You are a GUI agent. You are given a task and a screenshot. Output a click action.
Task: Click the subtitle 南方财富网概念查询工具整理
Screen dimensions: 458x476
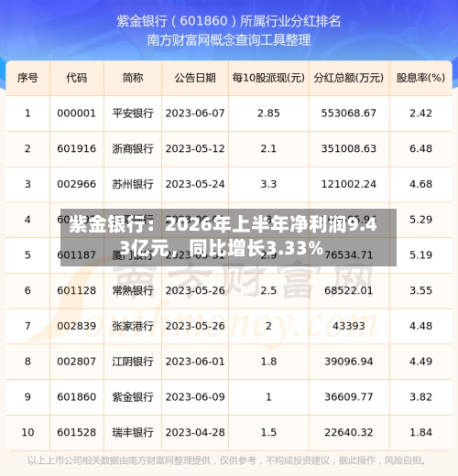[x=229, y=40]
